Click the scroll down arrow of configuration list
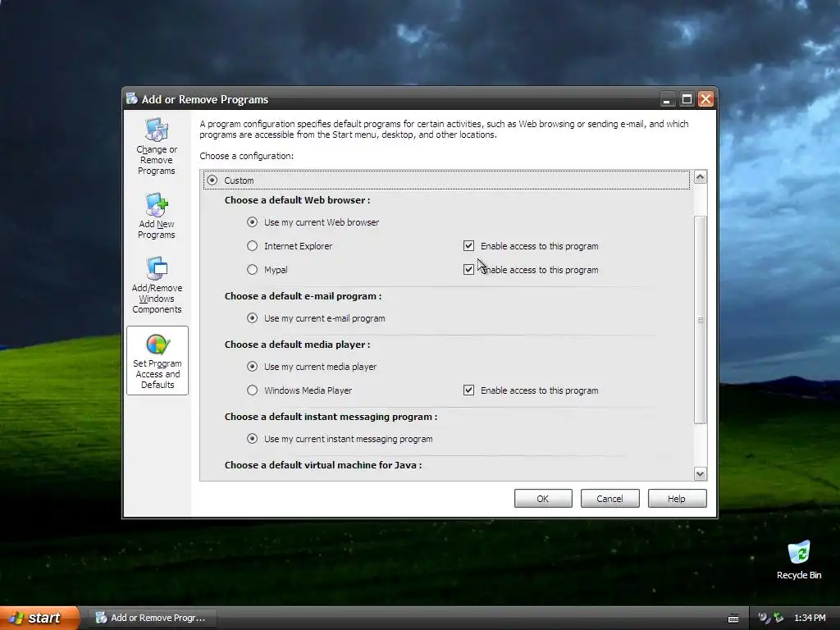840x630 pixels. 701,473
